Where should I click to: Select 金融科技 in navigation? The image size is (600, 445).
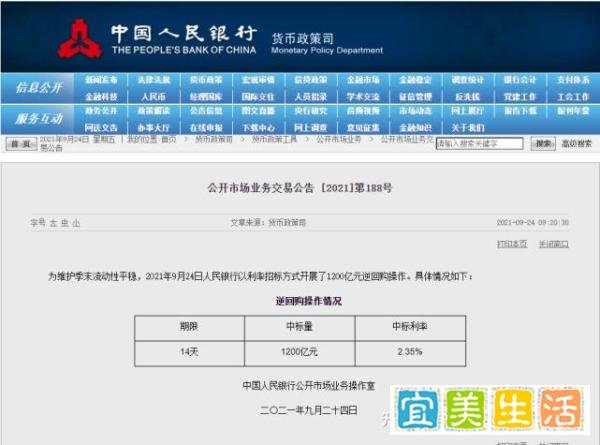pyautogui.click(x=101, y=97)
